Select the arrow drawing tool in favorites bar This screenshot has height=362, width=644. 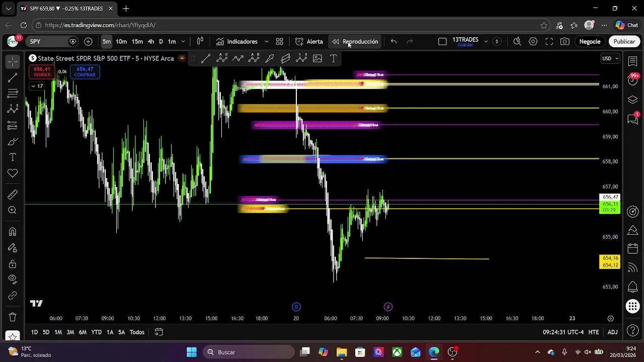[x=270, y=58]
